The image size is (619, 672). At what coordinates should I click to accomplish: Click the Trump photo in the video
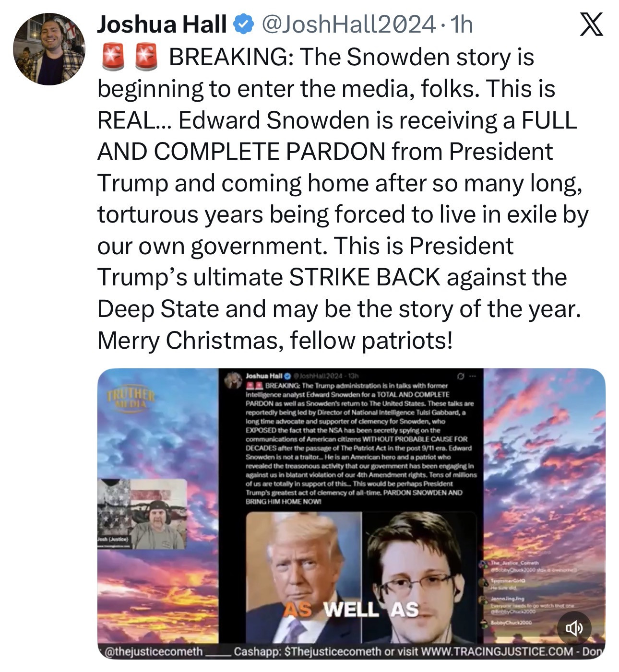pyautogui.click(x=303, y=577)
